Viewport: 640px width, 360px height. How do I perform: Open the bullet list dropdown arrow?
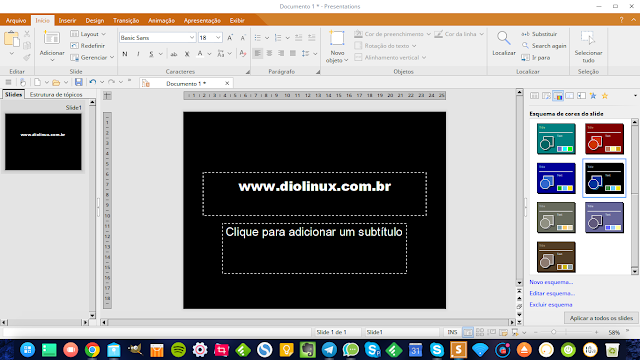[x=267, y=38]
